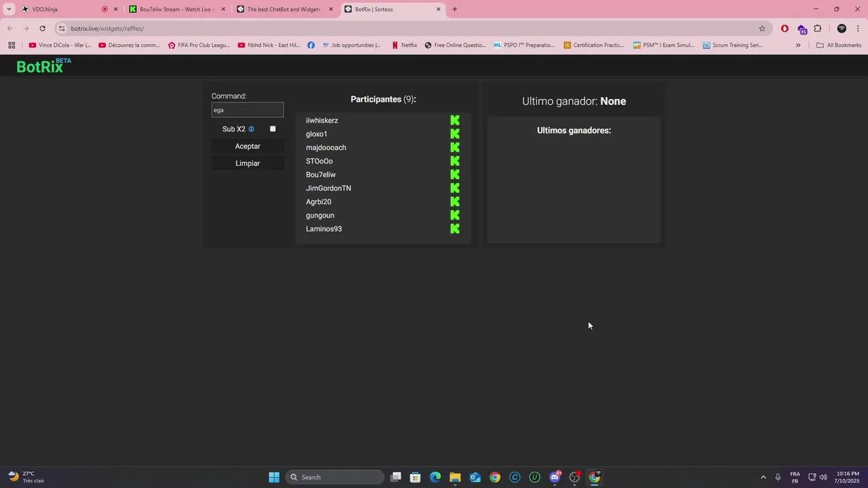
Task: Enable the Sub X2 checkbox
Action: click(x=273, y=129)
